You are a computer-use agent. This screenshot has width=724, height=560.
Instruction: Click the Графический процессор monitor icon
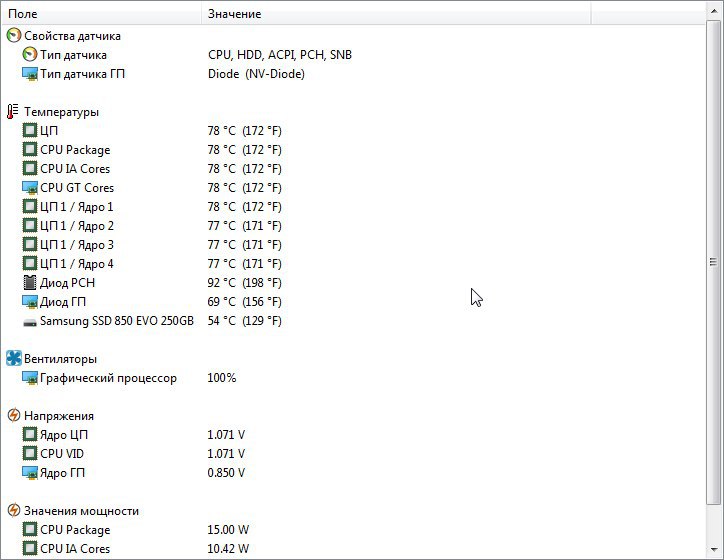coord(30,378)
